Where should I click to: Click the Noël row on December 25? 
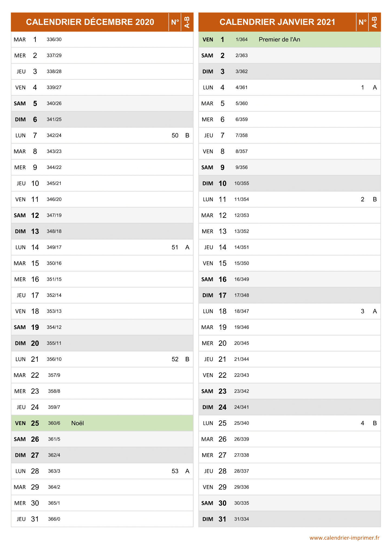pos(102,423)
